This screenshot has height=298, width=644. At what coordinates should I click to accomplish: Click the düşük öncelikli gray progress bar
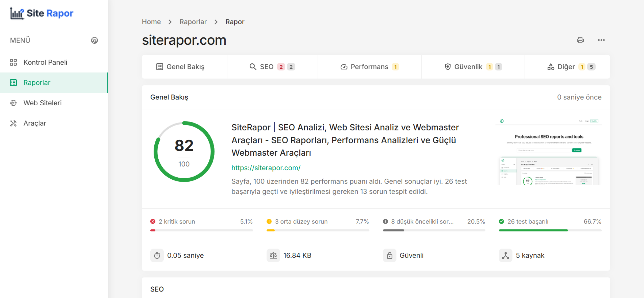tap(434, 230)
